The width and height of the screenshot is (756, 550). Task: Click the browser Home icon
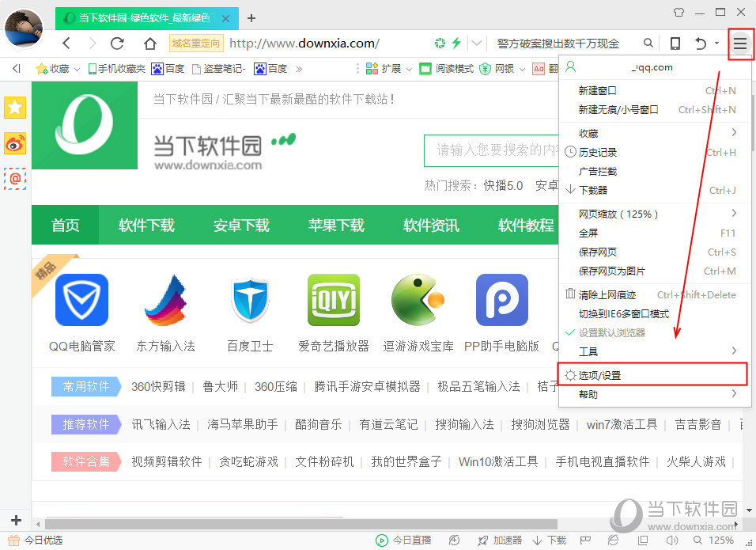[x=150, y=44]
